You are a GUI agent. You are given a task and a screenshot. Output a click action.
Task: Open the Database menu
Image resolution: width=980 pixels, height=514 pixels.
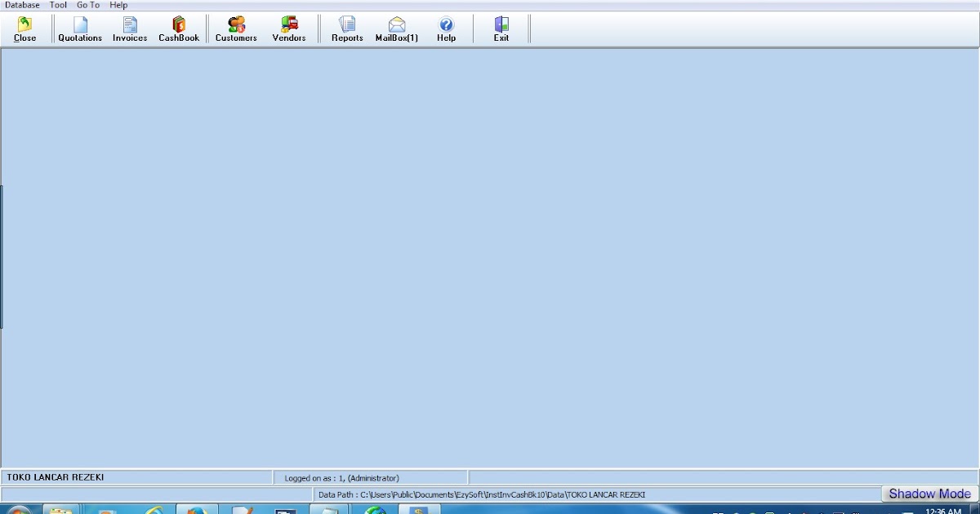click(22, 5)
